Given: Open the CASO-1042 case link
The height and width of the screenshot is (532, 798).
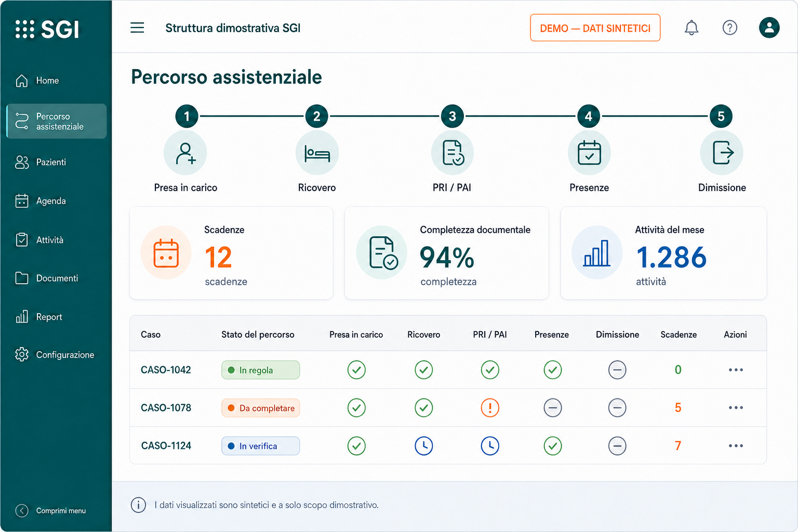Looking at the screenshot, I should [x=166, y=370].
